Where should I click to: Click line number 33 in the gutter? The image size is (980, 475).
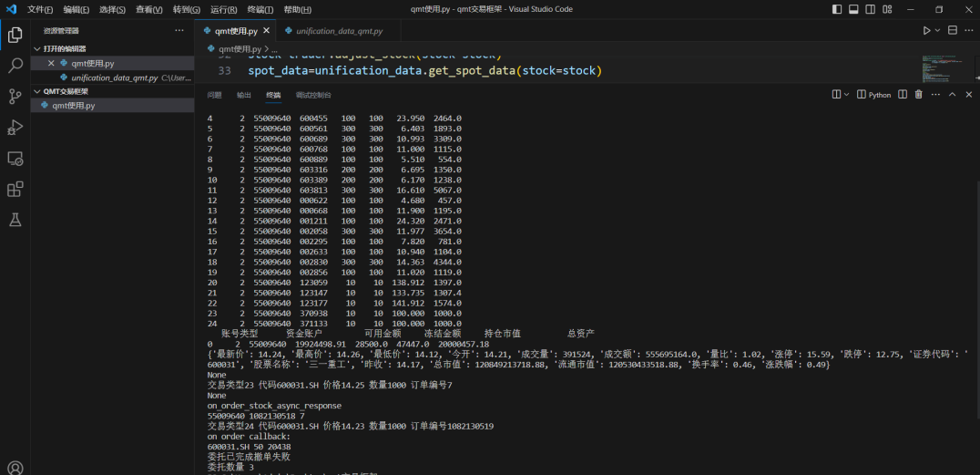(224, 71)
